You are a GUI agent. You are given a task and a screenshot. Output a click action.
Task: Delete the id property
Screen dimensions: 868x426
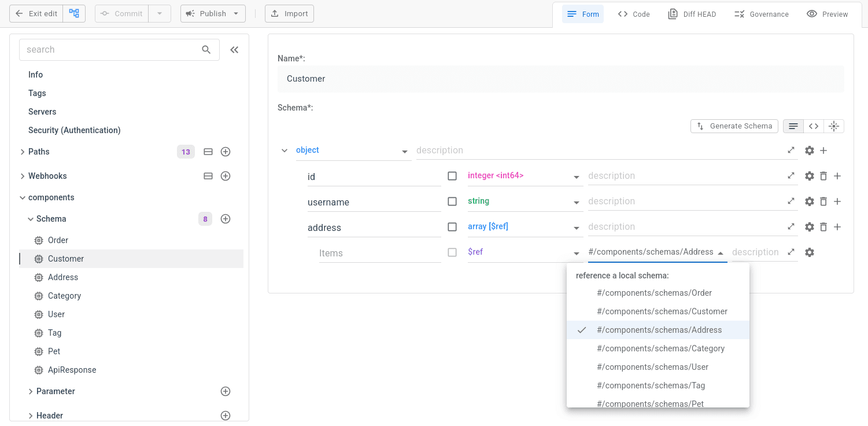823,176
